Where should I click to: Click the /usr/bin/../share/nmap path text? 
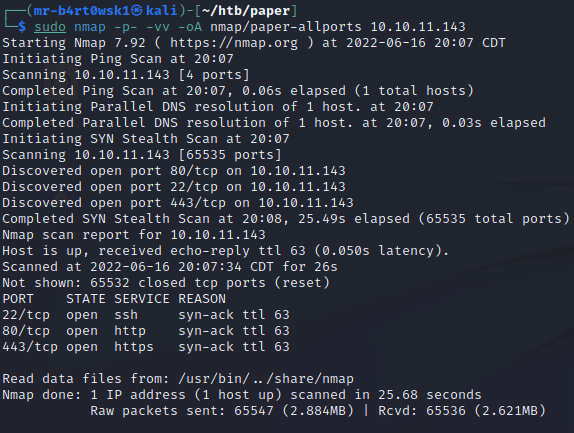pos(266,379)
